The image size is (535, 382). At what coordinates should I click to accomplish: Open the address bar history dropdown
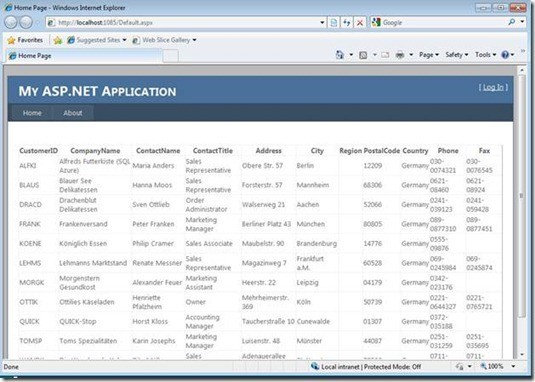pyautogui.click(x=322, y=23)
